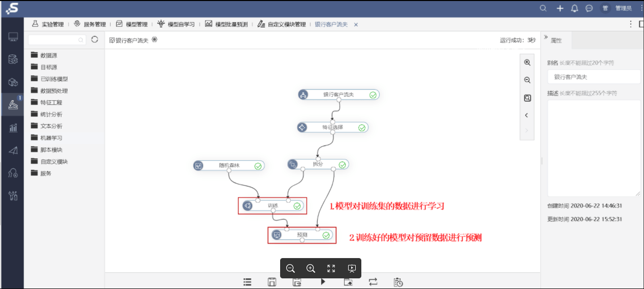Screen dimensions: 644x289
Task: Zoom in using canvas magnifier plus icon
Action: click(311, 268)
